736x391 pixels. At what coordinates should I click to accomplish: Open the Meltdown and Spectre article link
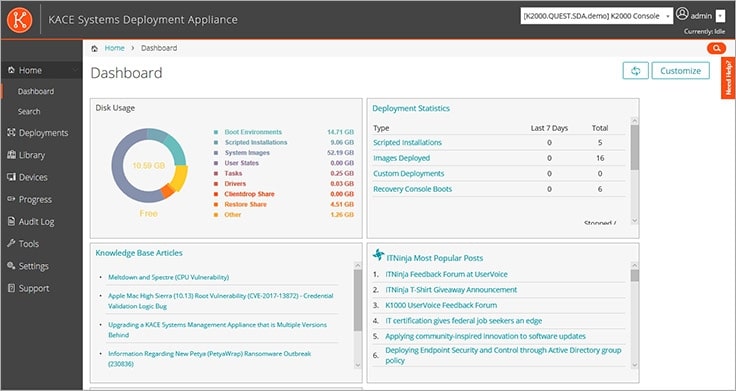pos(169,277)
